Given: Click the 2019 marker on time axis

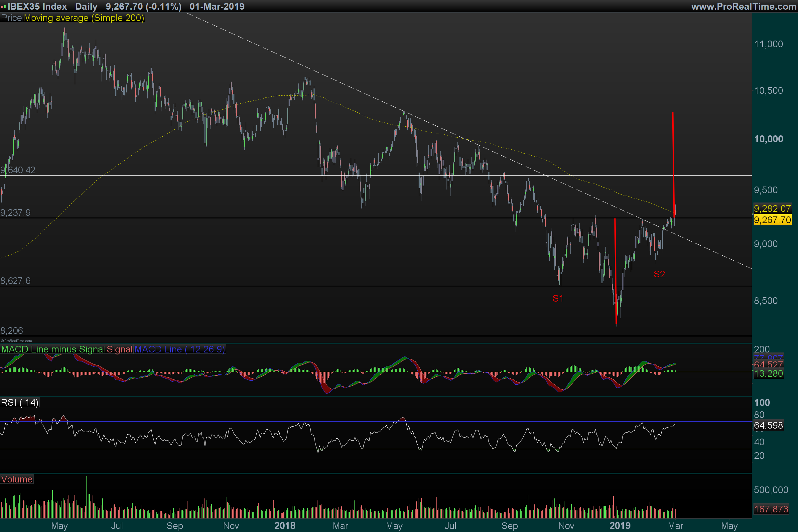Looking at the screenshot, I should point(619,526).
